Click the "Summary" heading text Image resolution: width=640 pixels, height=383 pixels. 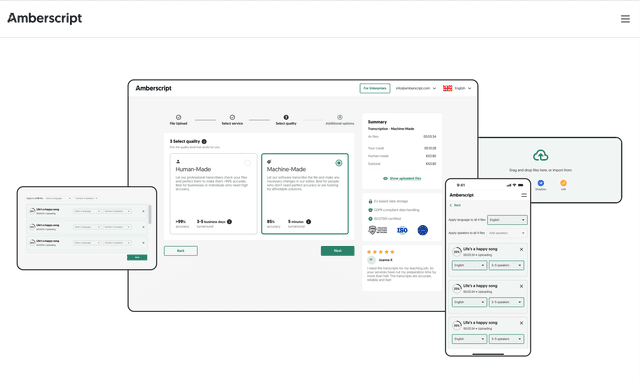coord(378,122)
